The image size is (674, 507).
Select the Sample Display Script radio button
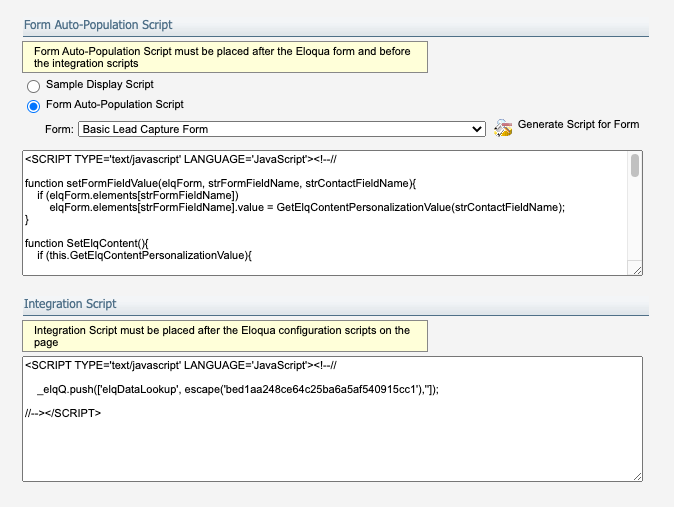click(34, 86)
